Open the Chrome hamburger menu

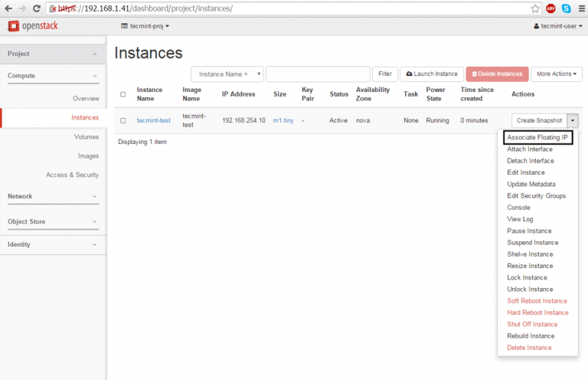(x=580, y=8)
